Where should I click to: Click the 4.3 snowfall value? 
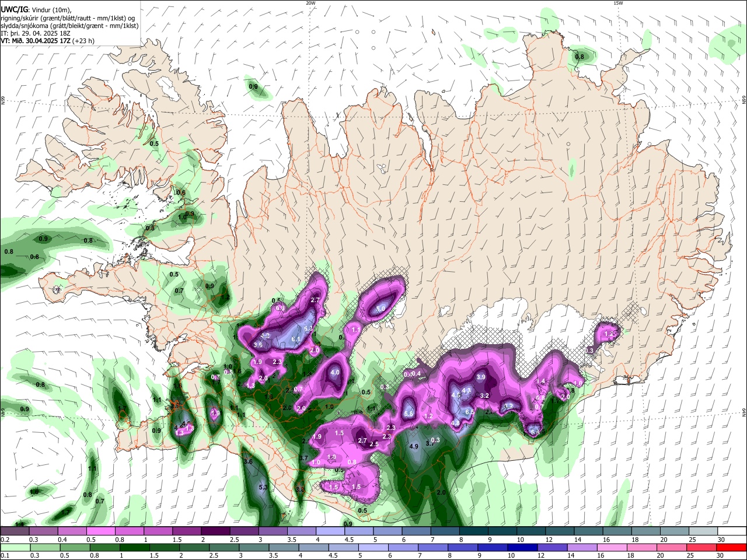(x=466, y=391)
